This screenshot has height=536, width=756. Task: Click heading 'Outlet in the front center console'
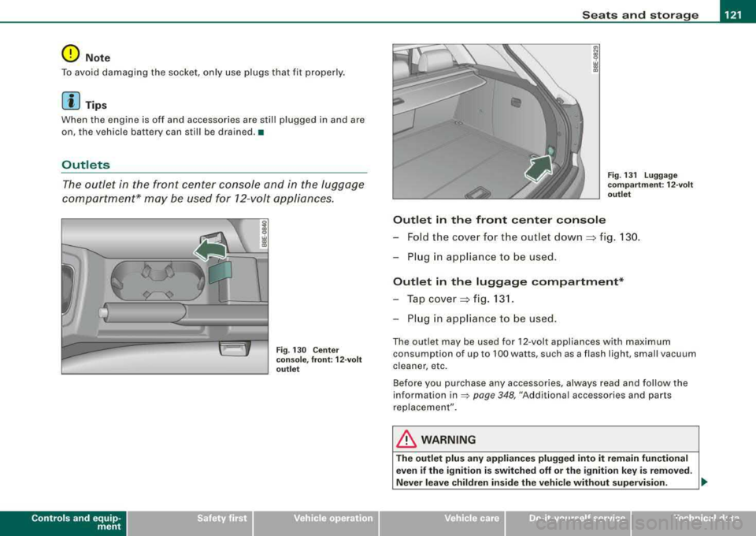(x=499, y=220)
